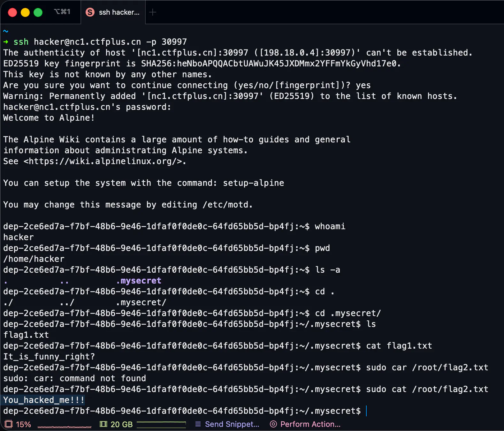Click the green prompt arrow before ssh

6,42
